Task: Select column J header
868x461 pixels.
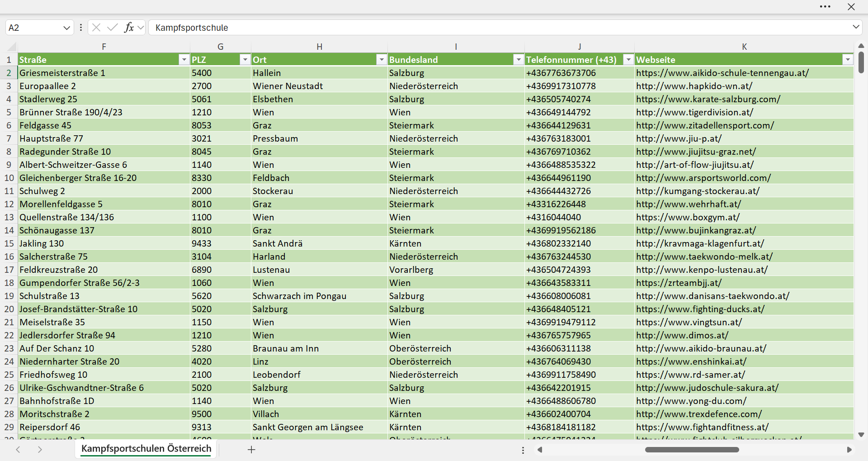Action: pyautogui.click(x=580, y=47)
